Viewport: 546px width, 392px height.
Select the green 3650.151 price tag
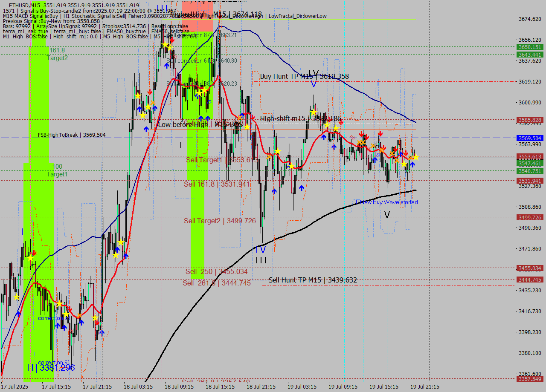coord(529,47)
